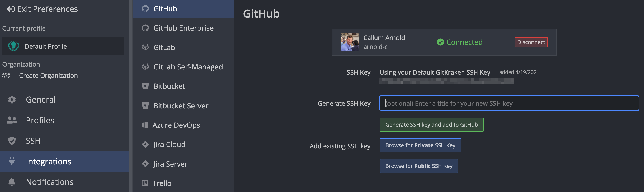
Task: Click Callum Arnold's avatar photo
Action: [x=349, y=42]
